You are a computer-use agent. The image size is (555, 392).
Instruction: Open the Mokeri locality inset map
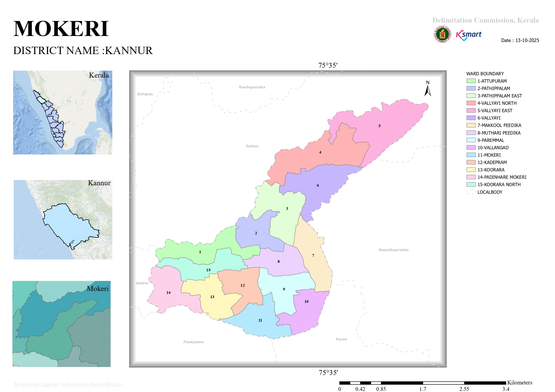click(61, 324)
